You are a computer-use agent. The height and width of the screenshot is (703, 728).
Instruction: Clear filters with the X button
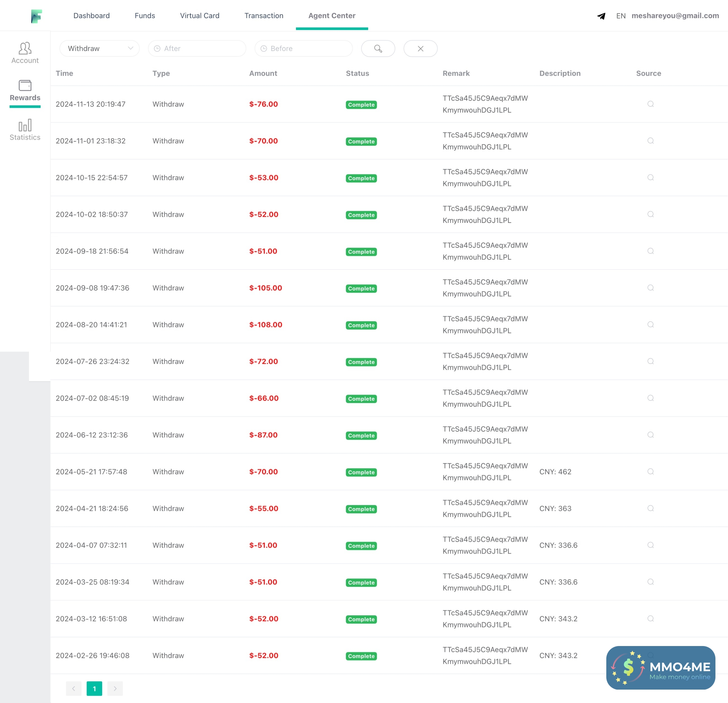coord(420,49)
